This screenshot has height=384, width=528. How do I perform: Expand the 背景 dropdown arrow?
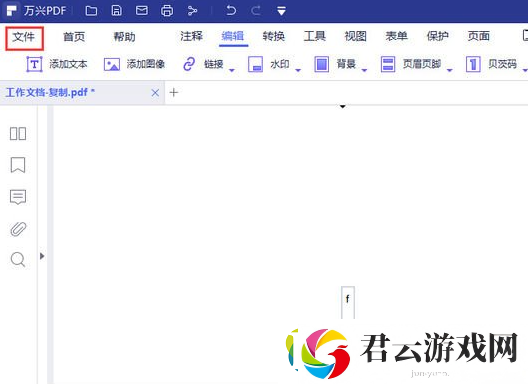364,70
